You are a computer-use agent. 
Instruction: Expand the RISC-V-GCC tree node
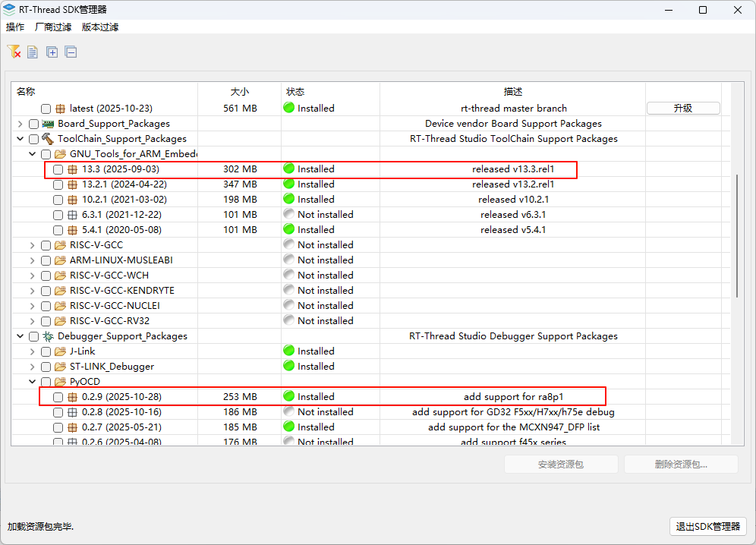pyautogui.click(x=32, y=245)
